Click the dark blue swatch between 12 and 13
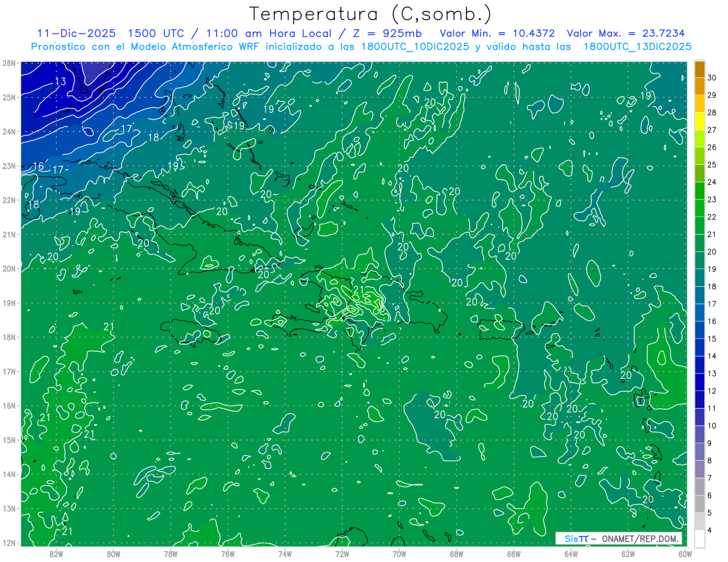Image resolution: width=728 pixels, height=562 pixels. [x=699, y=382]
